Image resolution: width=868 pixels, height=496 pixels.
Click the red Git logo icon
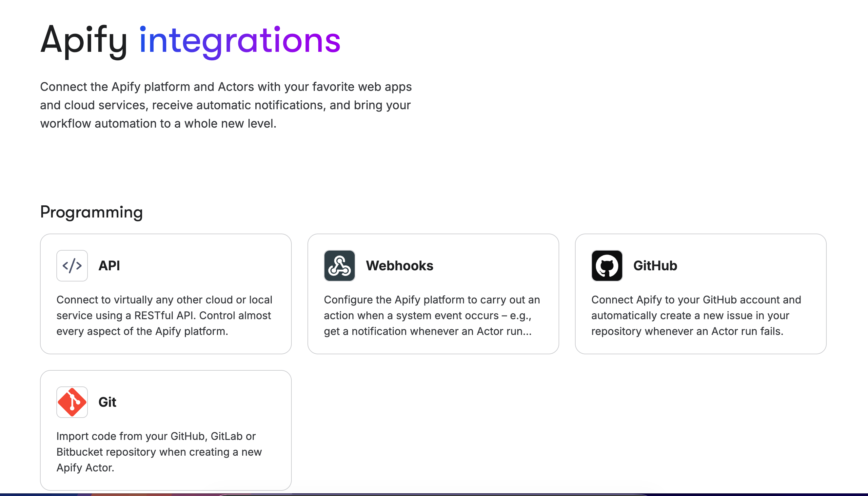pos(72,402)
